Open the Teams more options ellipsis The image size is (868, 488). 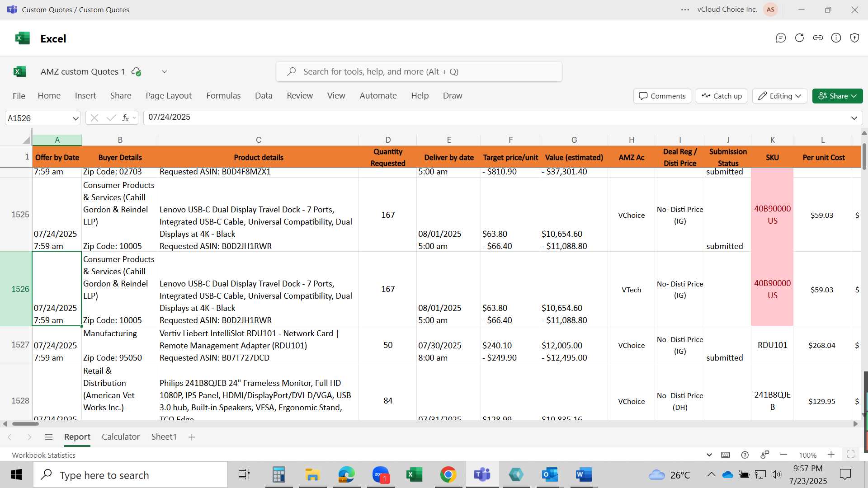685,9
